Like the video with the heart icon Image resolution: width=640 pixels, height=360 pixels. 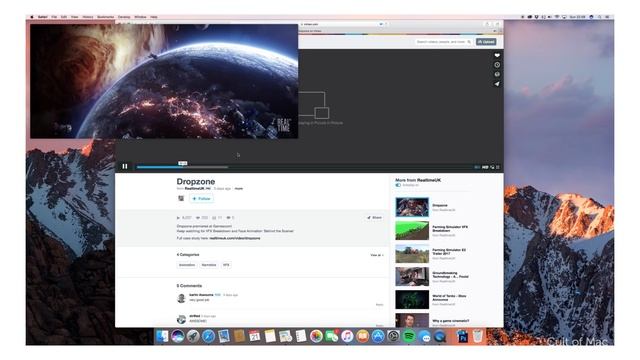click(x=497, y=55)
